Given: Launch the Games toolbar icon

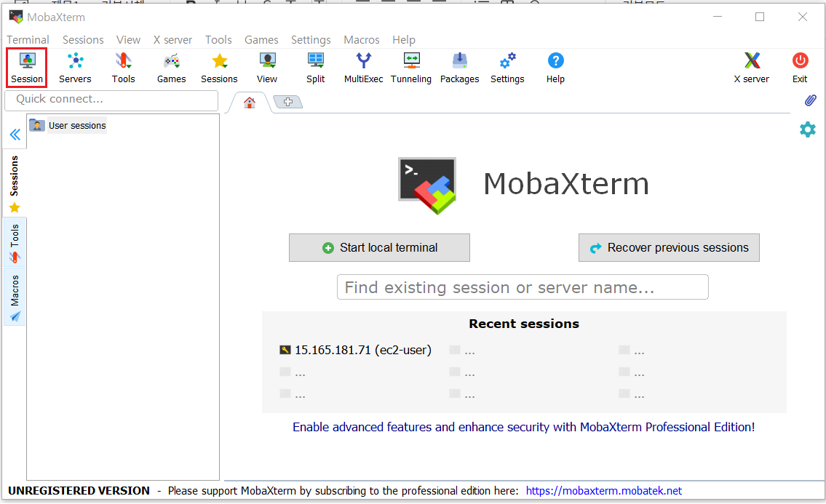Looking at the screenshot, I should tap(171, 68).
